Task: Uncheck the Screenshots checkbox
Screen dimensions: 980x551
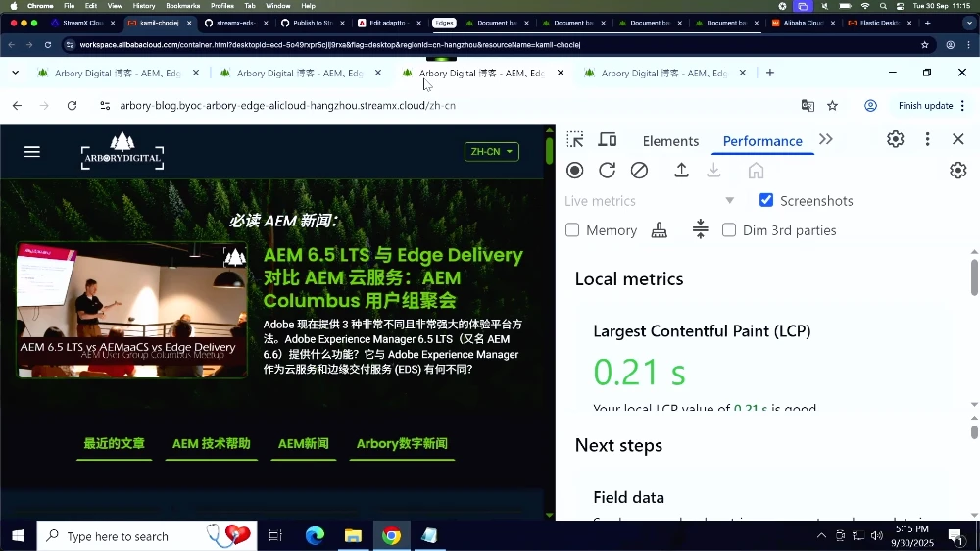Action: pos(766,201)
